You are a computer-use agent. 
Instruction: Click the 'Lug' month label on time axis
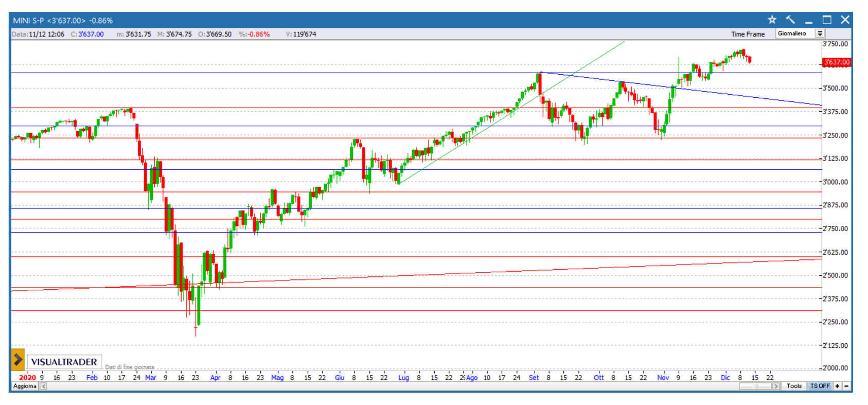point(404,377)
